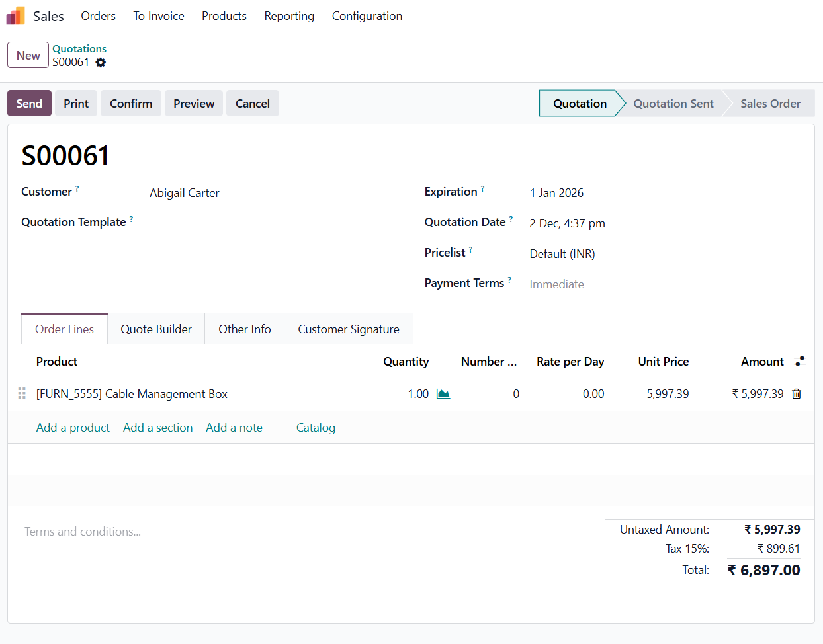The width and height of the screenshot is (823, 644).
Task: Open the Quotation Template selection field
Action: coord(265,223)
